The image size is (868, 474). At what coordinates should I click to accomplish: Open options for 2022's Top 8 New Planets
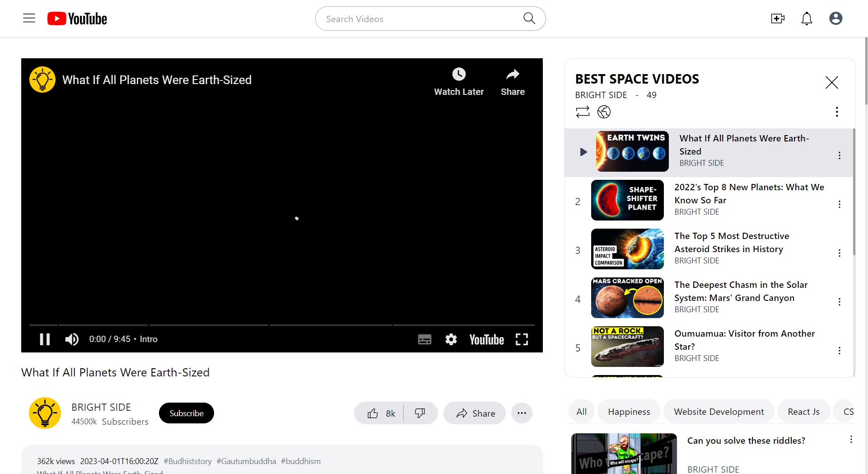click(x=840, y=204)
